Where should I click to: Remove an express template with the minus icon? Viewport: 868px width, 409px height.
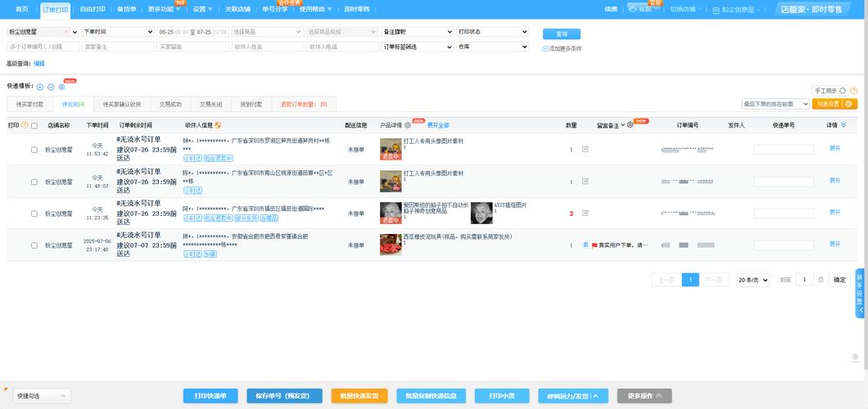[x=51, y=87]
